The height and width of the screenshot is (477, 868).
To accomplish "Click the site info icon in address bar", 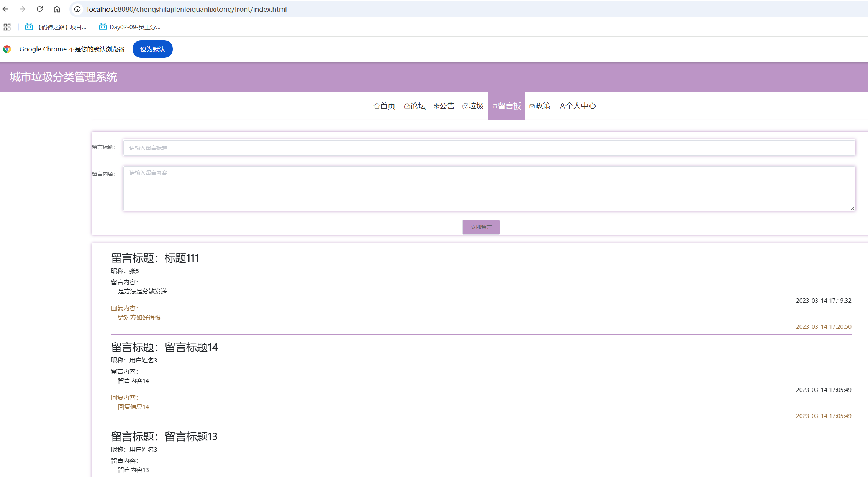I will click(x=77, y=9).
